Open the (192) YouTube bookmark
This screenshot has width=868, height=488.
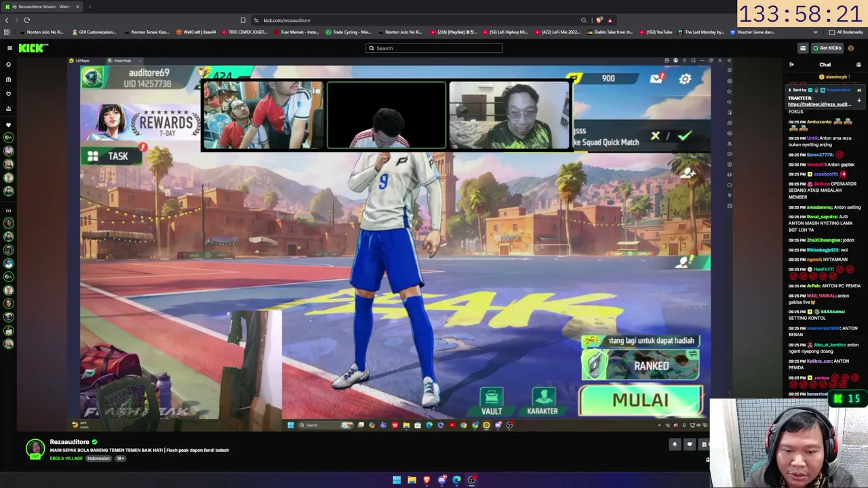tap(656, 32)
